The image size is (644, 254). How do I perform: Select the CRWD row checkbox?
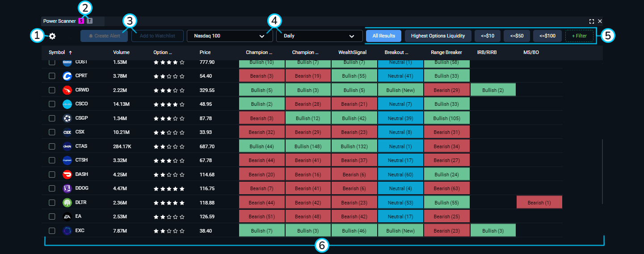(52, 90)
